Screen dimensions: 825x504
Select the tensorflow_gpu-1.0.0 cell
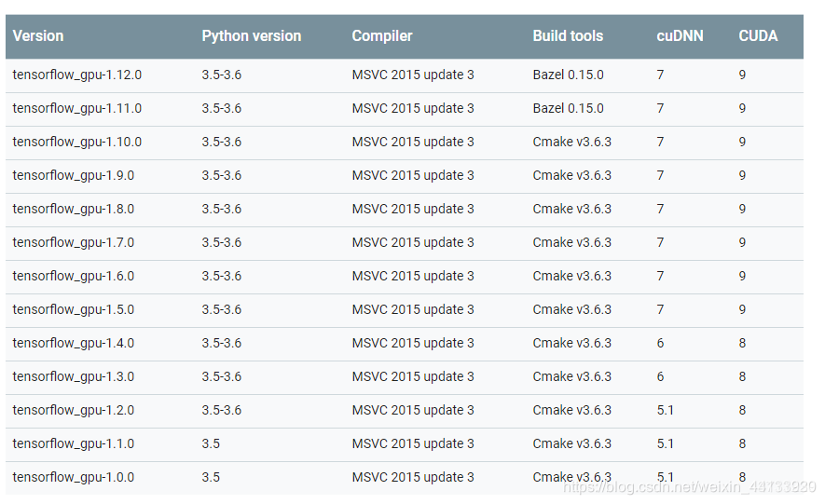[73, 477]
